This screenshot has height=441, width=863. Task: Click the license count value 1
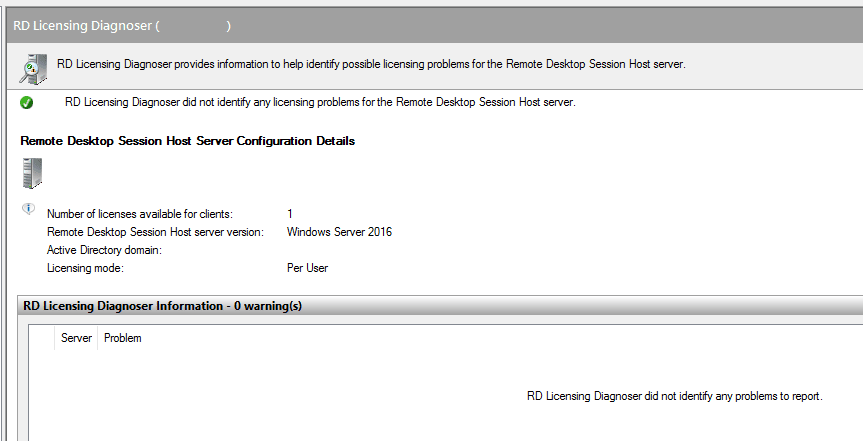coord(290,214)
